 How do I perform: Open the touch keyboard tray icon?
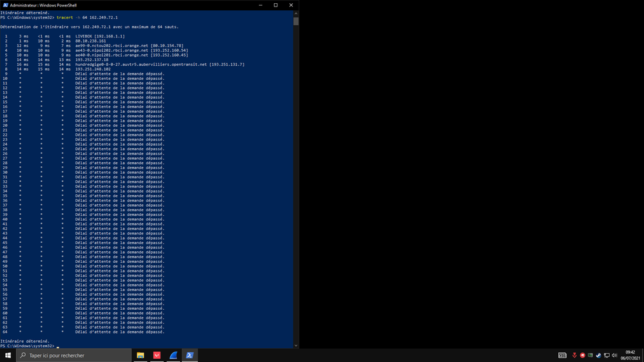(562, 356)
